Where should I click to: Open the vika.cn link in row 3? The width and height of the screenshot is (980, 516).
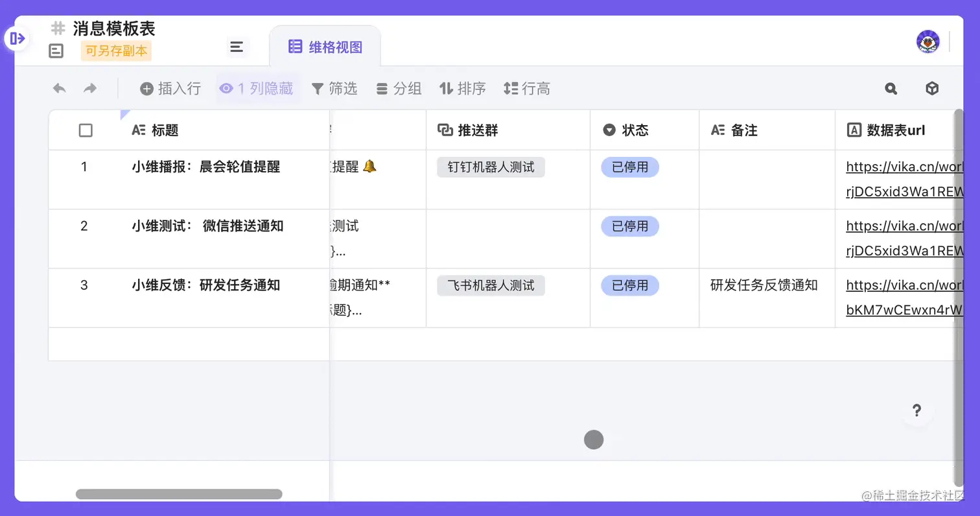pyautogui.click(x=904, y=298)
